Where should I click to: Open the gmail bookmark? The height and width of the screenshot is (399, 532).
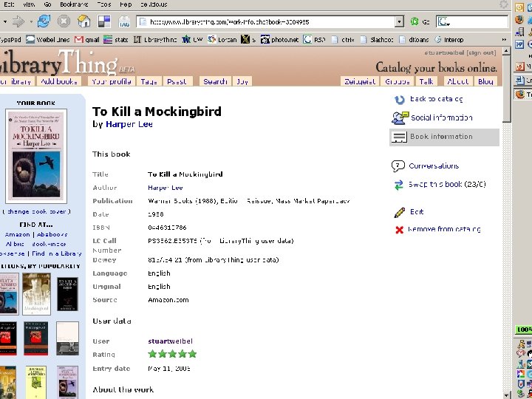tap(87, 40)
